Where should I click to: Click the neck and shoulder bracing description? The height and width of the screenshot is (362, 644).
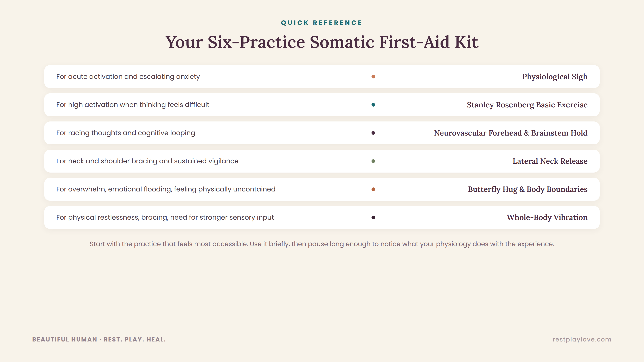147,161
